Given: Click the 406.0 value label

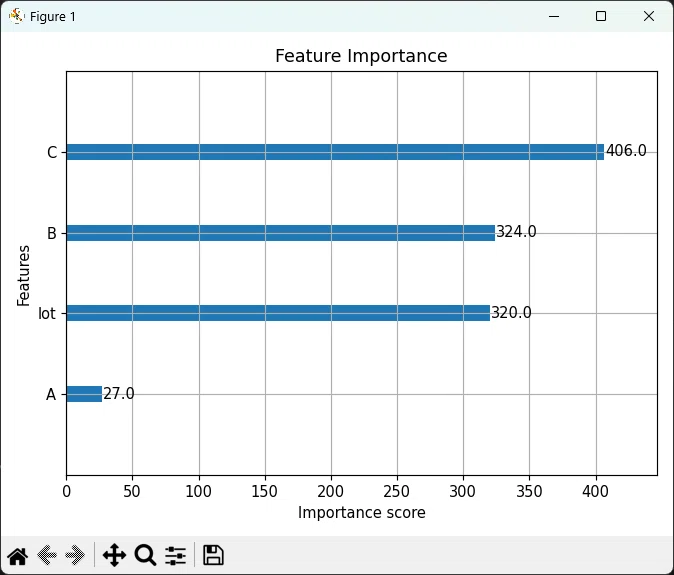Looking at the screenshot, I should [x=626, y=150].
